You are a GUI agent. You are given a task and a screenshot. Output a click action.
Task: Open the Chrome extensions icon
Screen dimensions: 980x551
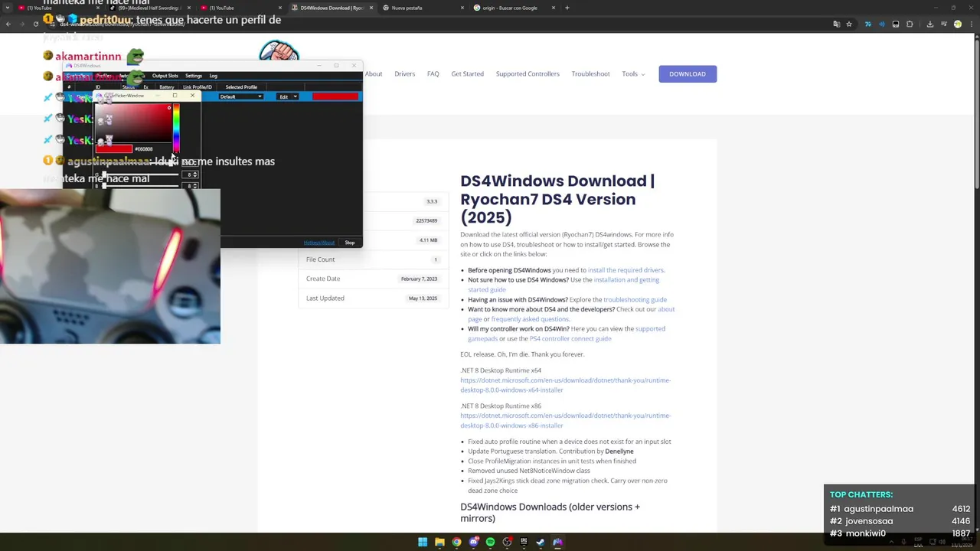pyautogui.click(x=910, y=24)
